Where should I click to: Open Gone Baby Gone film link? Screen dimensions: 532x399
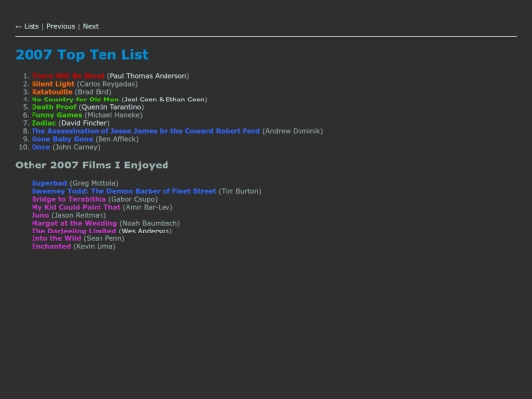62,139
